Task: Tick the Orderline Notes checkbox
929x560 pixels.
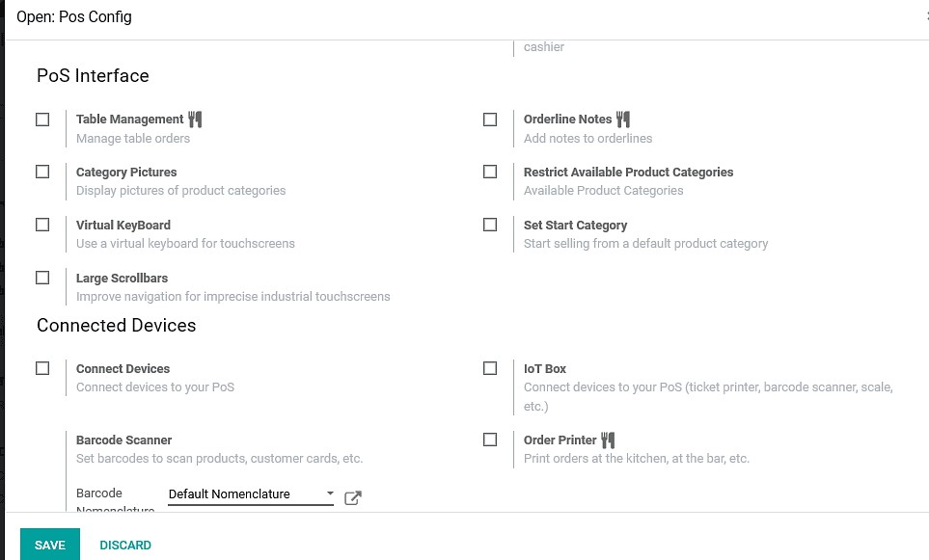Action: coord(490,120)
